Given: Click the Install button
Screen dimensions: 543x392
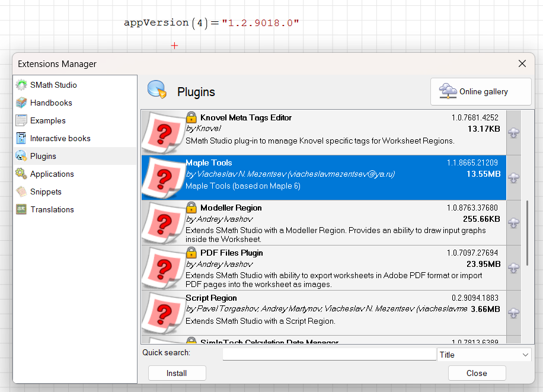Looking at the screenshot, I should pyautogui.click(x=177, y=373).
